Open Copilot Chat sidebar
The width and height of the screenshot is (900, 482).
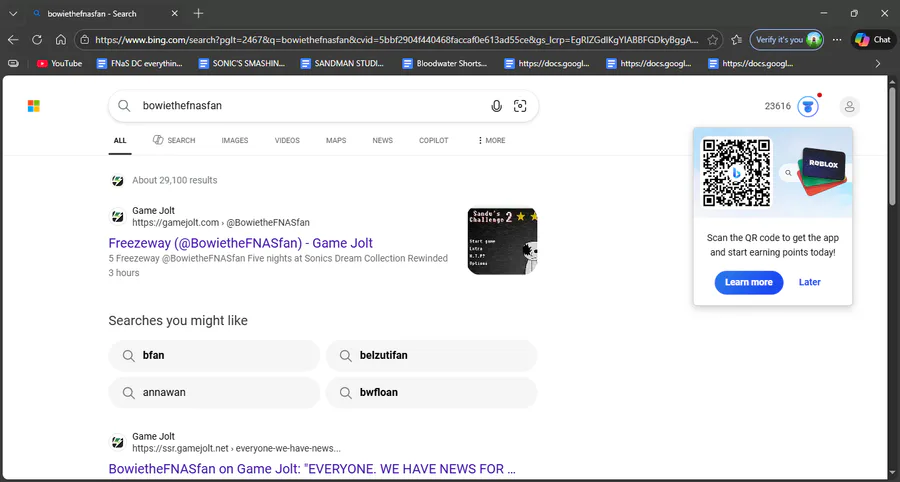pyautogui.click(x=873, y=40)
